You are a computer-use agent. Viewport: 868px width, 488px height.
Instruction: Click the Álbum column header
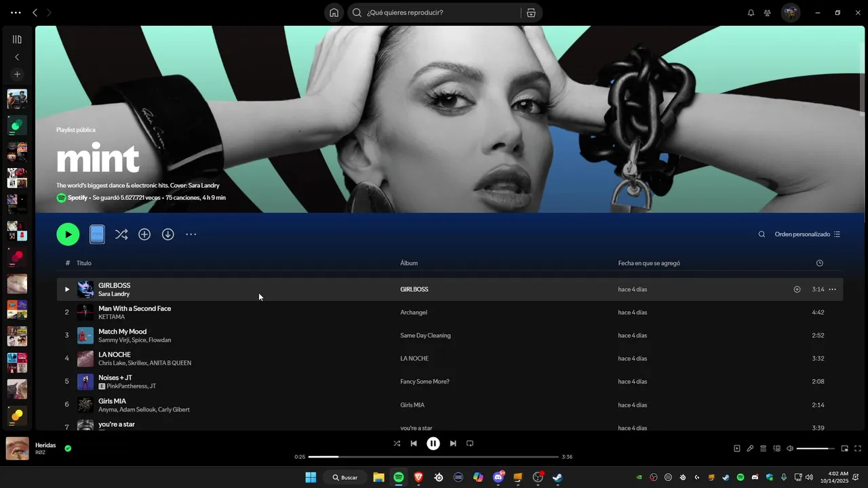pos(409,263)
